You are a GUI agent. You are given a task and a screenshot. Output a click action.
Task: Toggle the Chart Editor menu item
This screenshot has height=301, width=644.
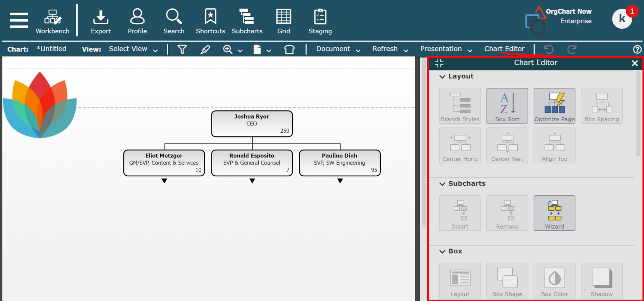(x=504, y=49)
